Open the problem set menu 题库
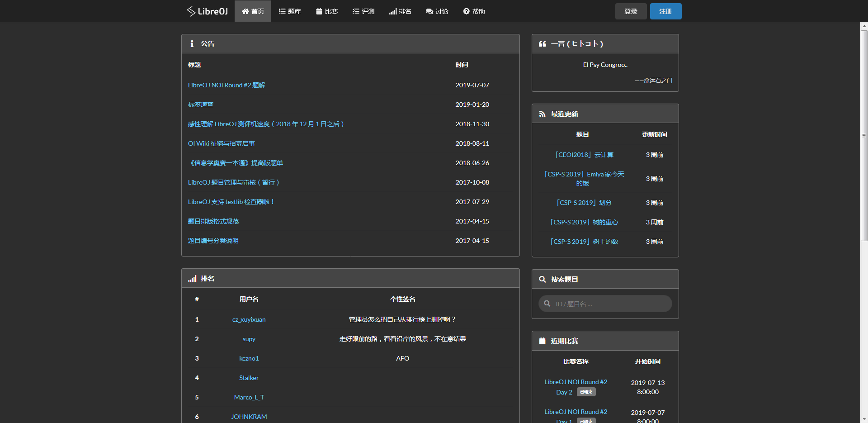Screen dimensions: 868x423 tap(290, 11)
